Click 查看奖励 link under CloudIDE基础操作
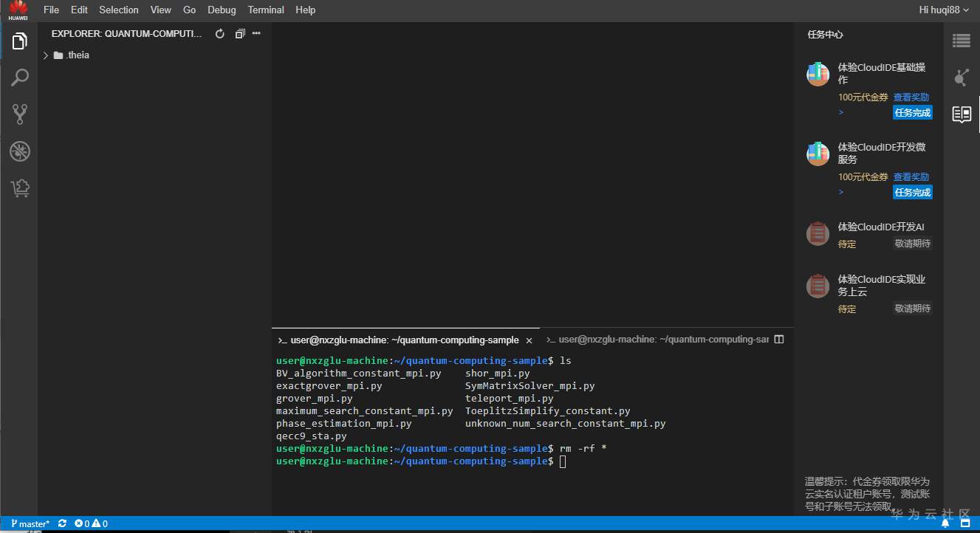This screenshot has width=980, height=533. point(911,97)
